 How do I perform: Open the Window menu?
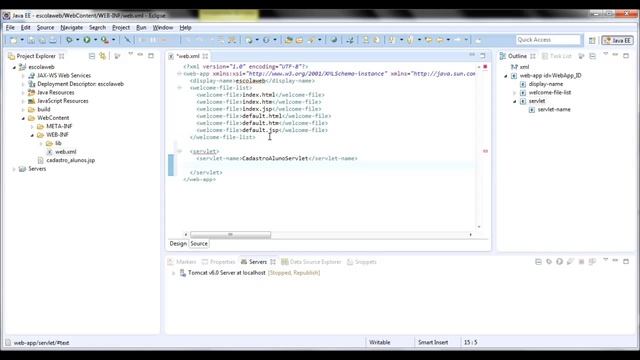(x=163, y=27)
